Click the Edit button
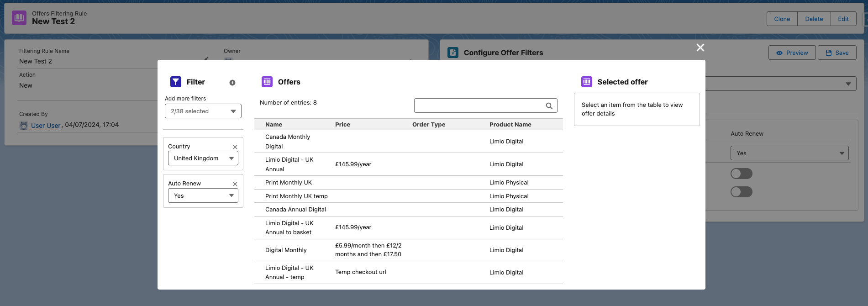The image size is (868, 306). [843, 19]
